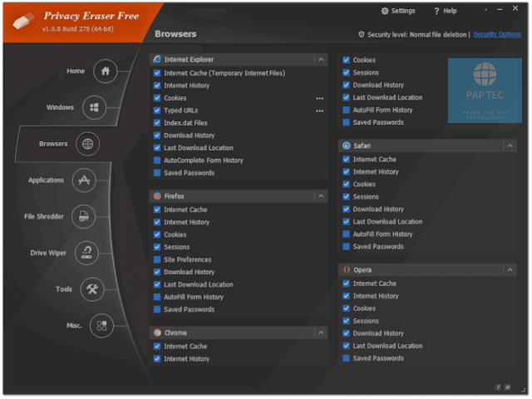Image resolution: width=532 pixels, height=399 pixels.
Task: Open the Tools wrench icon
Action: coord(92,289)
